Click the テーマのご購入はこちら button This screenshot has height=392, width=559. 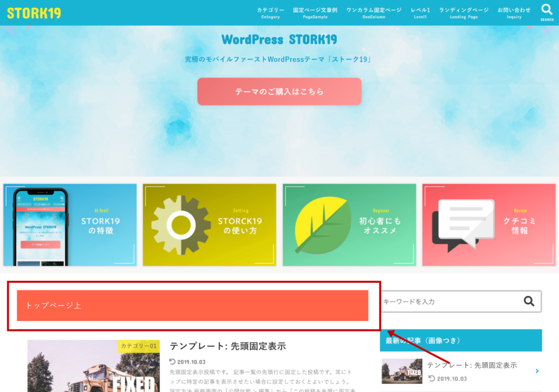279,92
